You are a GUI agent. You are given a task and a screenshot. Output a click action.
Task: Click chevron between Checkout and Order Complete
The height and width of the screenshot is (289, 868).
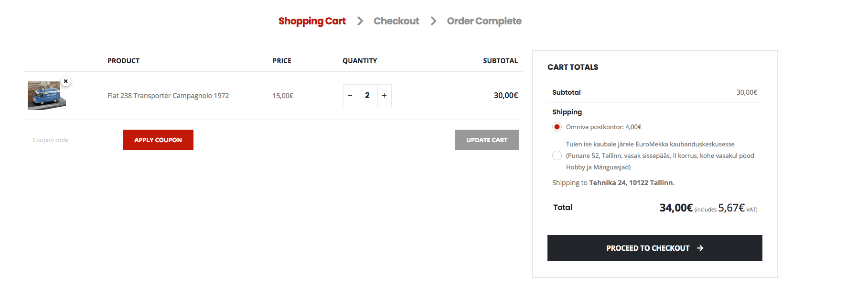point(433,21)
